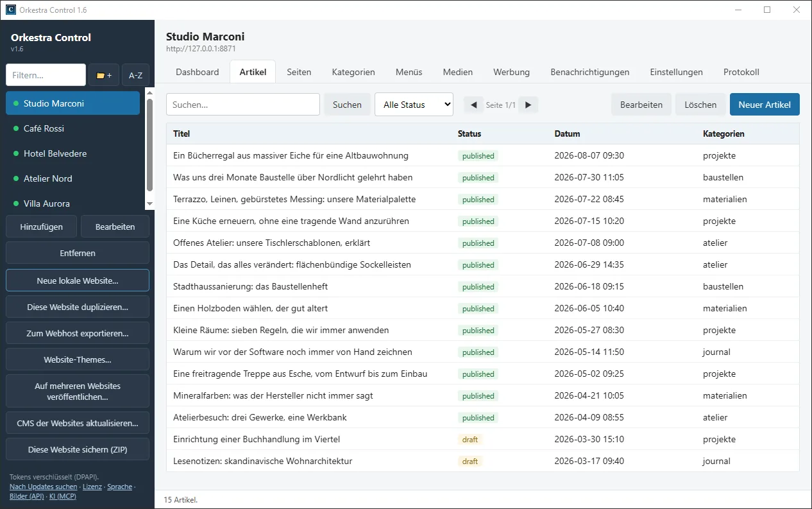Open the Protokoll tab
The height and width of the screenshot is (509, 812).
[741, 72]
